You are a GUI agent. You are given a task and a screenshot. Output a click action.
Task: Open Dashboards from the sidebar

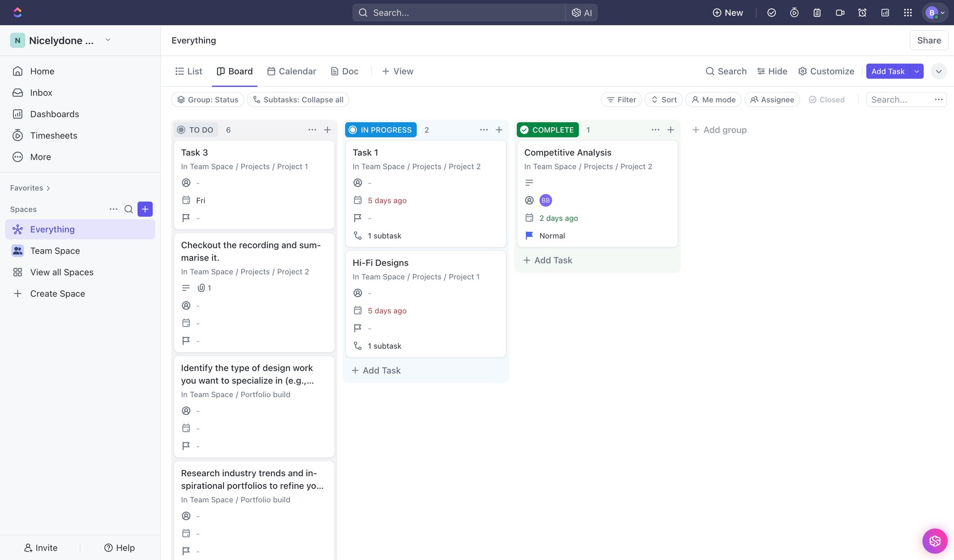point(55,114)
